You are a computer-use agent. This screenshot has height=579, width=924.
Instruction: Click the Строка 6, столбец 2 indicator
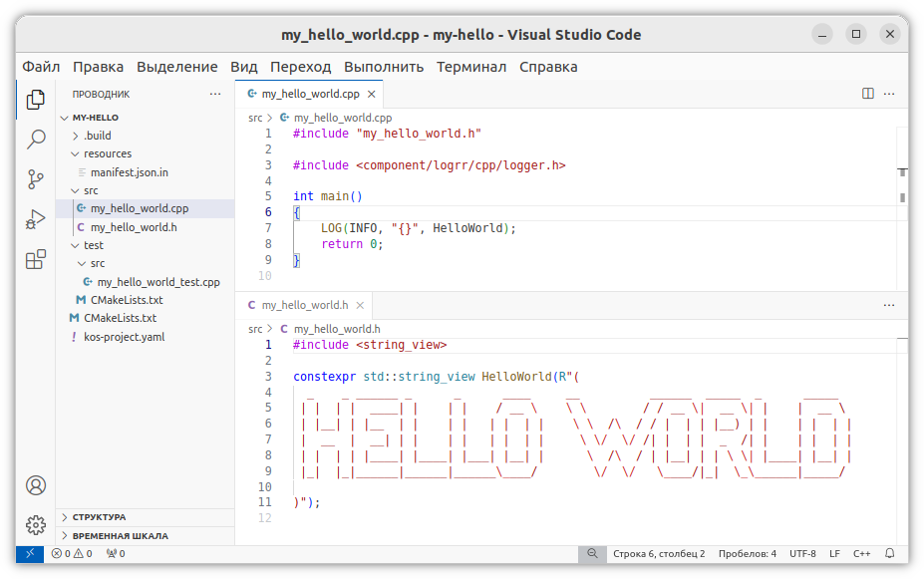pyautogui.click(x=659, y=554)
